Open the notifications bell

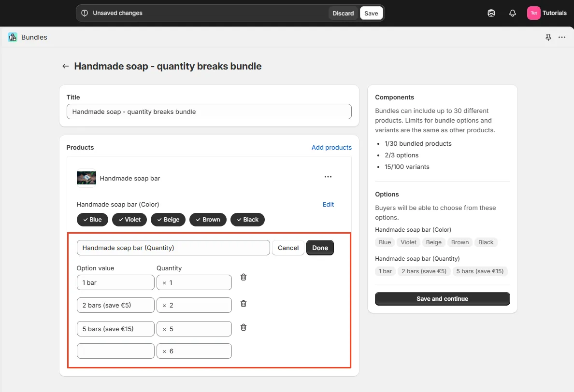(x=512, y=13)
